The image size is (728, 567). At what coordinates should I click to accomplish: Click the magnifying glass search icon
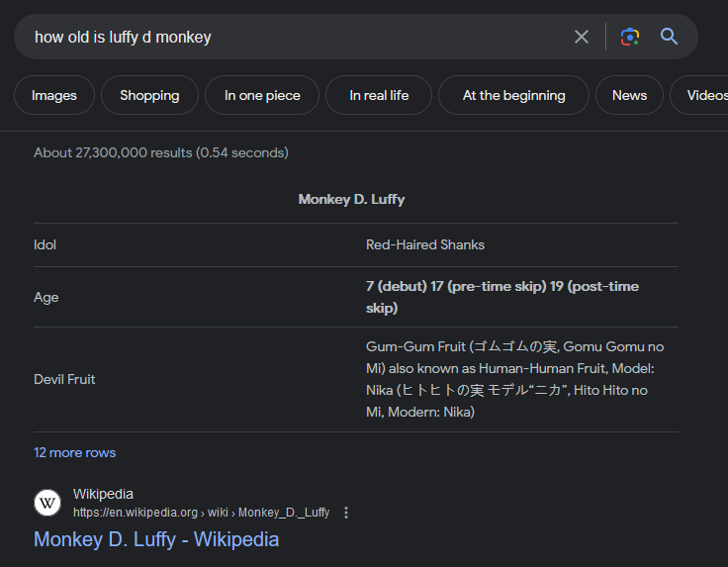point(669,37)
